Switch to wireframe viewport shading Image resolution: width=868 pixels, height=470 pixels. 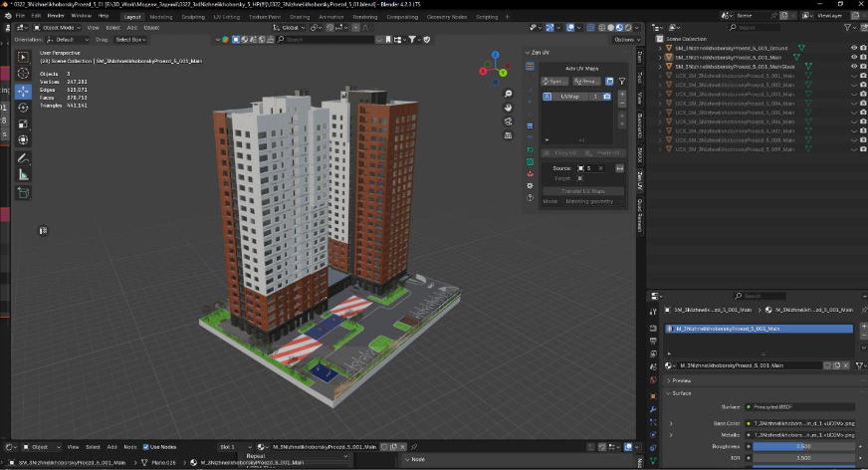click(x=602, y=27)
